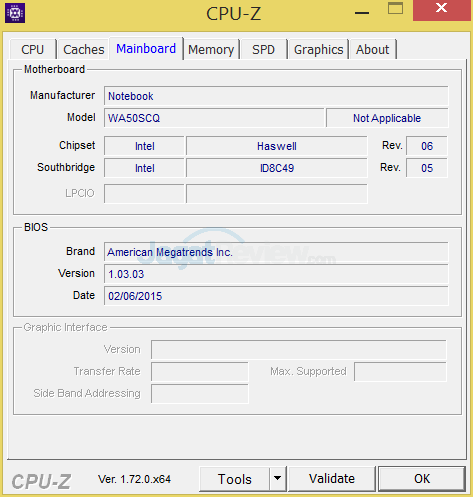Click the Southbridge Rev. value 05
Image resolution: width=473 pixels, height=497 pixels.
(x=427, y=168)
